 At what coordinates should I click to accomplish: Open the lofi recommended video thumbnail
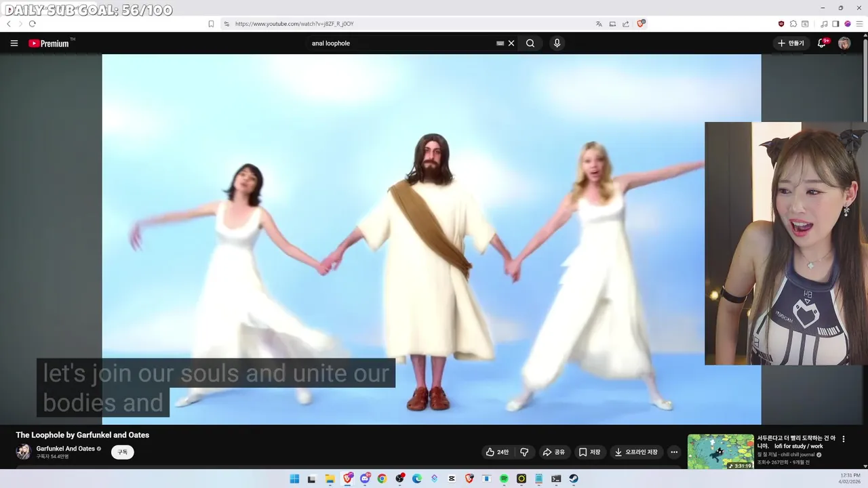[721, 452]
